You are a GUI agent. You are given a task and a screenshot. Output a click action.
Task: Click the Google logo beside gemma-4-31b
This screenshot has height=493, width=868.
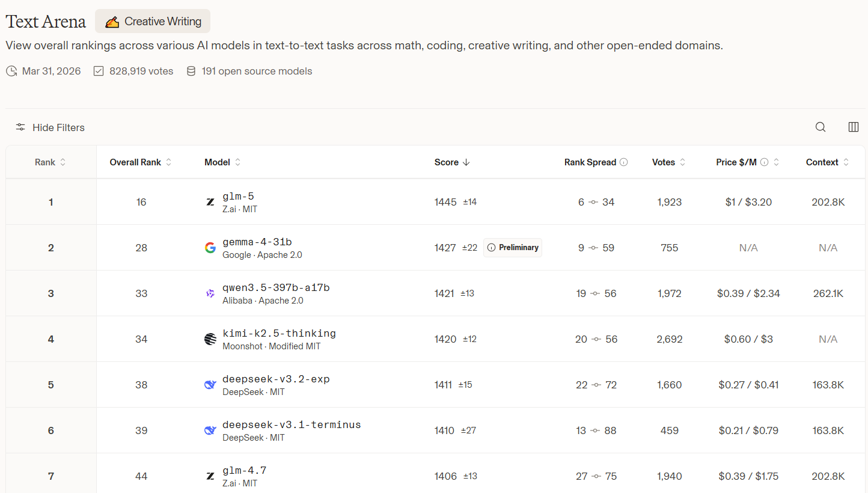210,248
